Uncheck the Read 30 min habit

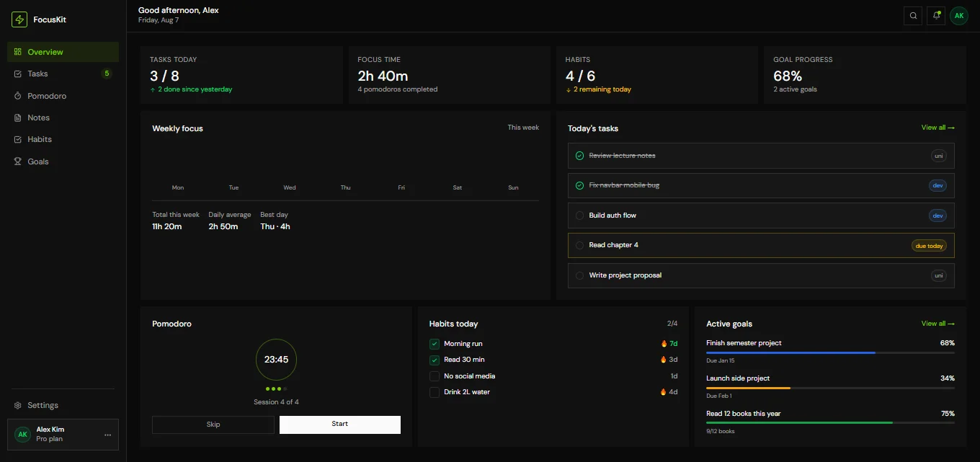pyautogui.click(x=435, y=360)
